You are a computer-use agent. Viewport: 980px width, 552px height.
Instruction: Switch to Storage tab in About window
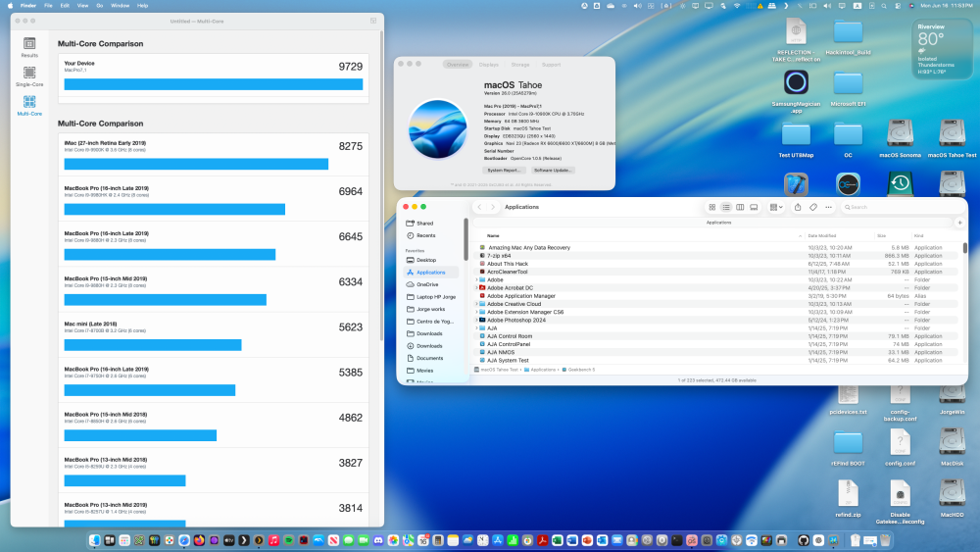520,65
